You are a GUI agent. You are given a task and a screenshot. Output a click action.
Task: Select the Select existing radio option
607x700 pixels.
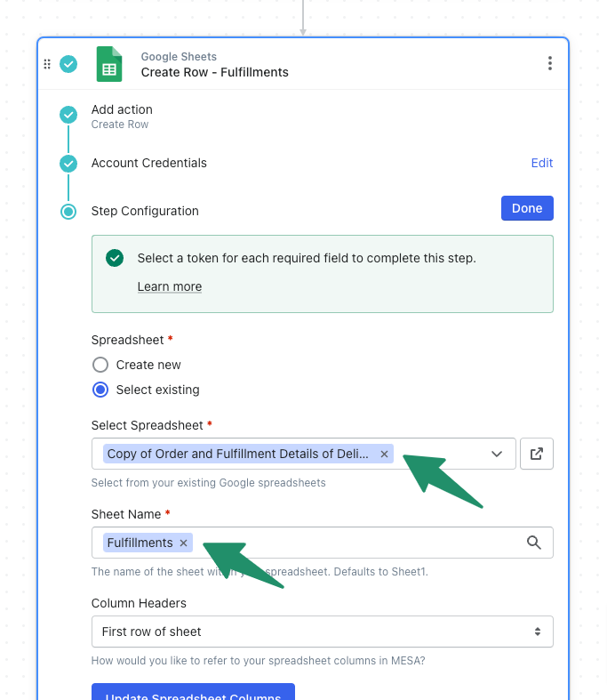tap(100, 390)
